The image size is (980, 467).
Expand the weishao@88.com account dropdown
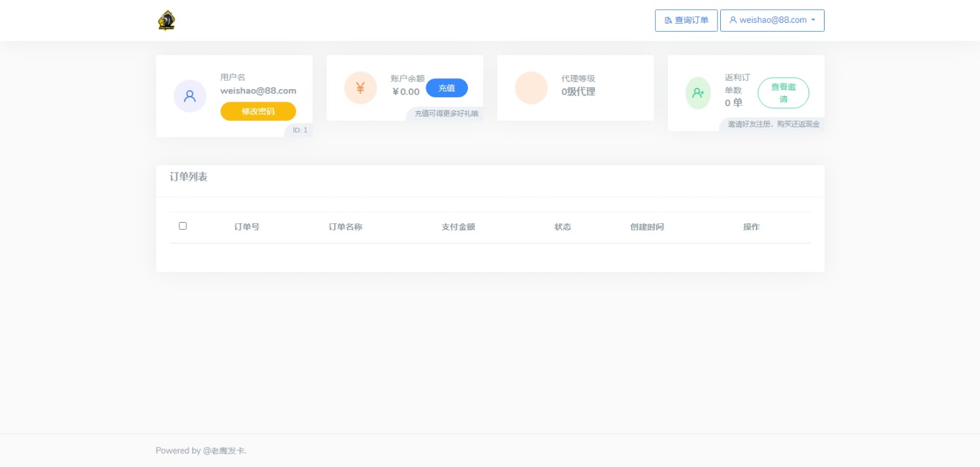[772, 20]
